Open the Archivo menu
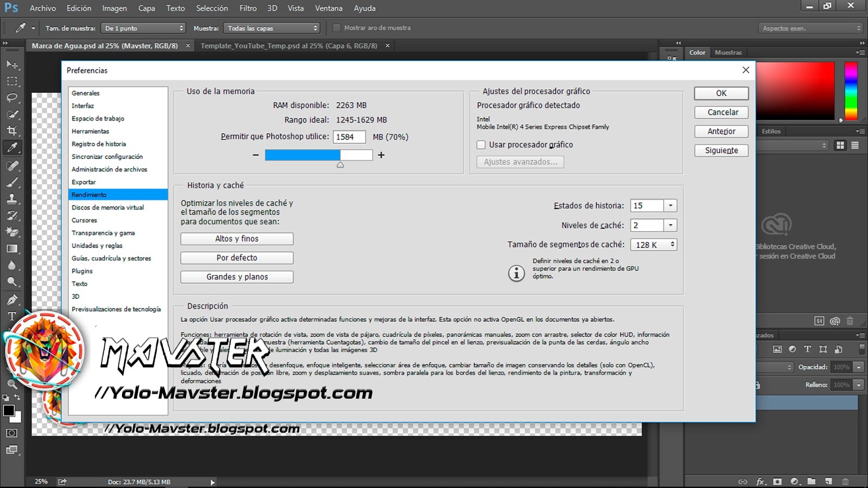 [x=43, y=8]
